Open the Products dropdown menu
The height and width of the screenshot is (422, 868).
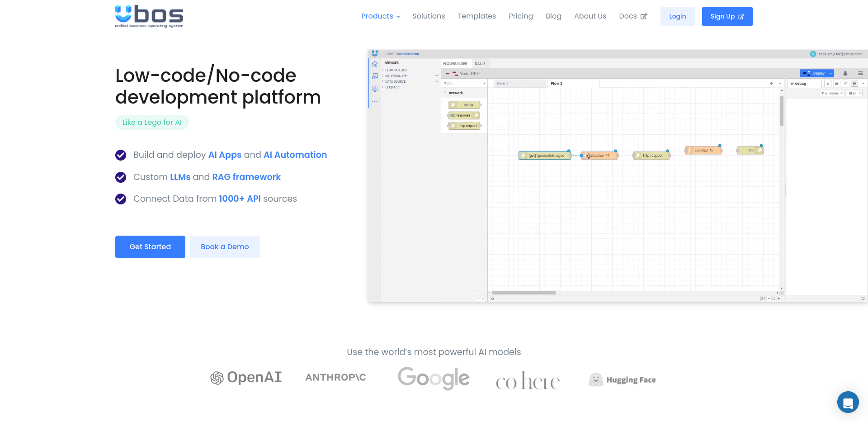pos(380,16)
